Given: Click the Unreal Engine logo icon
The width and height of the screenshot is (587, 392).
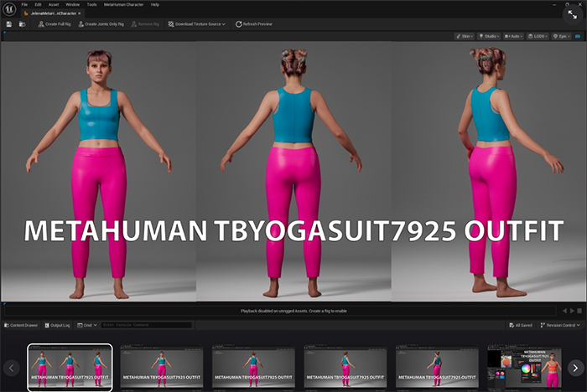Looking at the screenshot, I should click(x=9, y=9).
